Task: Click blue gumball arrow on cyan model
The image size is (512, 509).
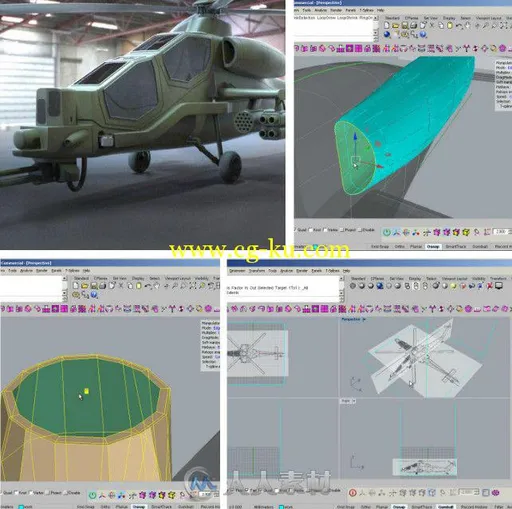Action: [355, 136]
